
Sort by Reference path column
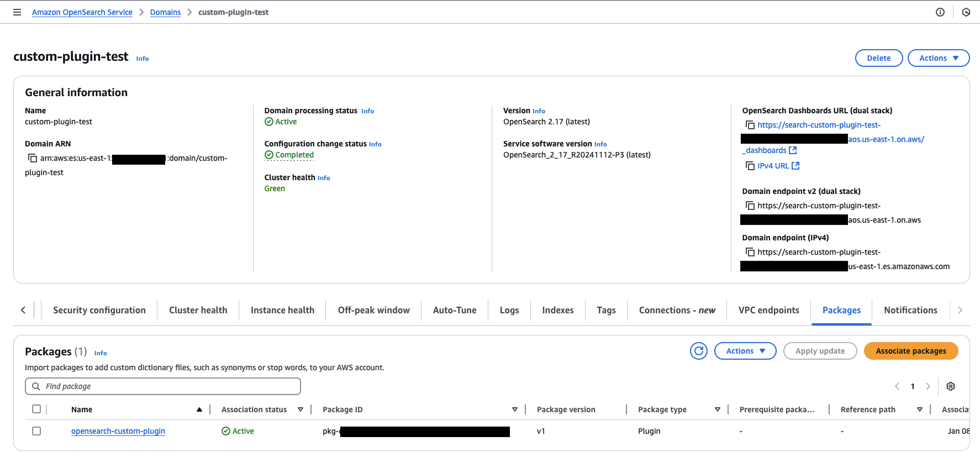920,409
